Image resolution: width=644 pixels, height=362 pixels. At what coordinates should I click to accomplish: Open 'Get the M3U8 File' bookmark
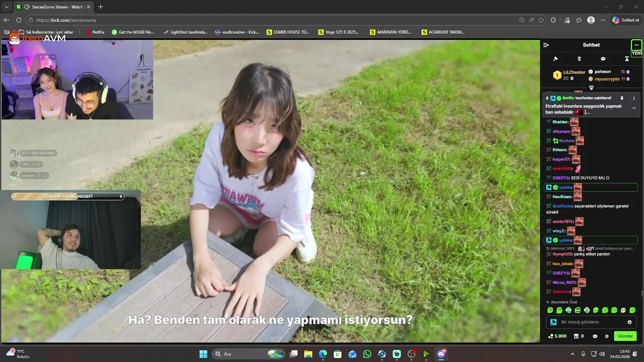tap(133, 32)
